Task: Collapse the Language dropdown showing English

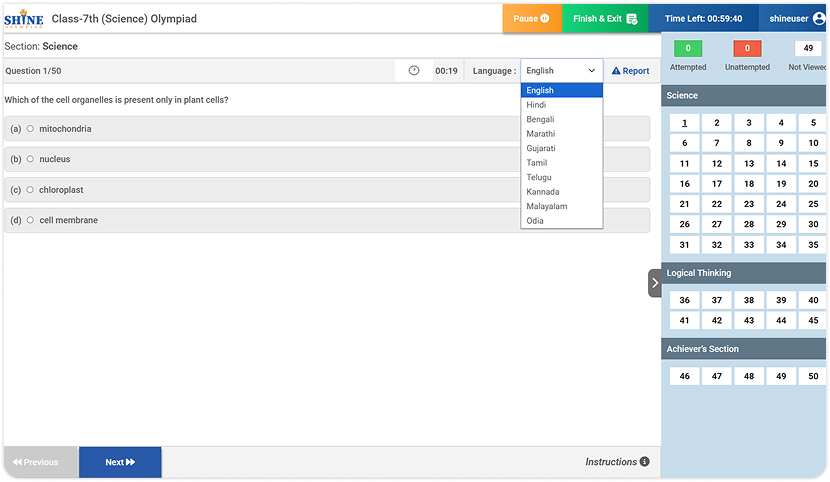Action: [x=561, y=71]
